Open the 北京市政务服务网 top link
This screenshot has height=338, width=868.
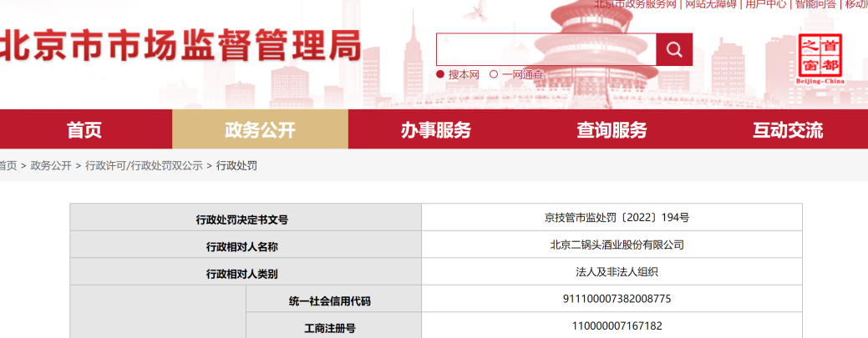(x=636, y=4)
